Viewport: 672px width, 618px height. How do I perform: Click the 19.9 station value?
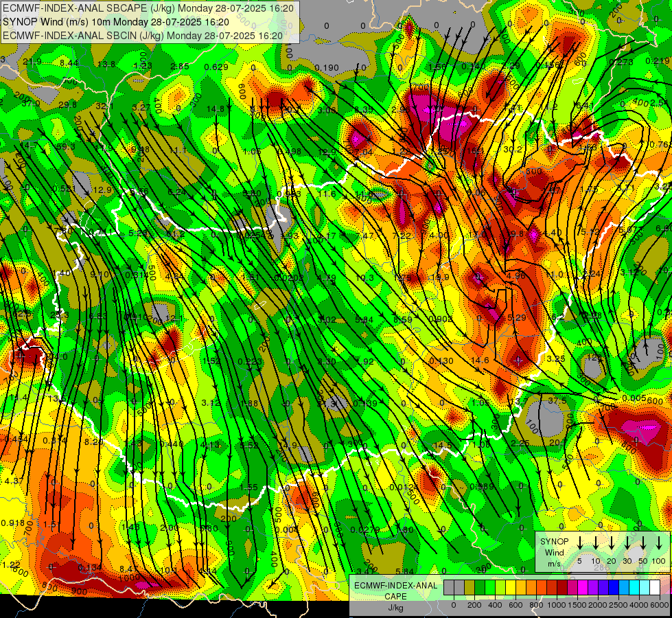[x=440, y=277]
